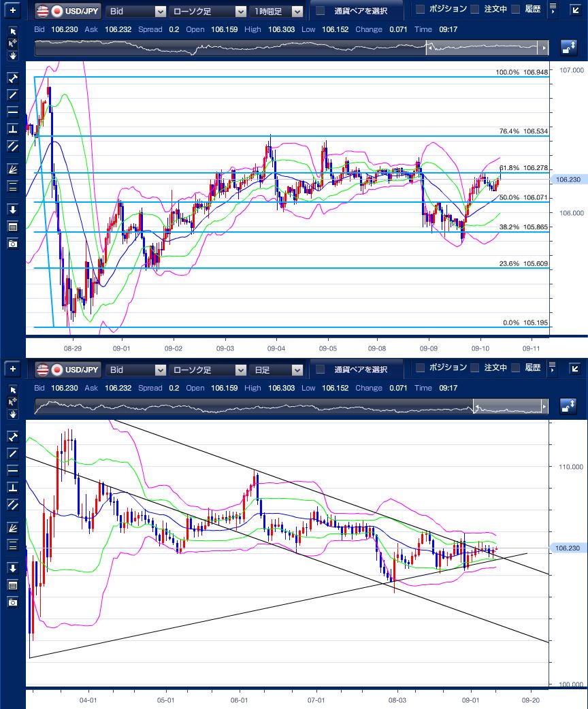Select hand pan tool in bottom chart
The height and width of the screenshot is (709, 588).
point(12,413)
